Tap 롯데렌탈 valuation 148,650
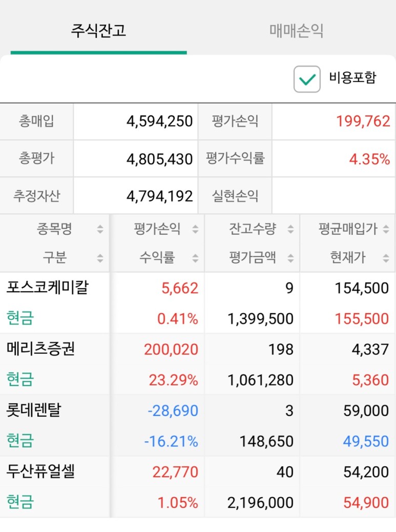The height and width of the screenshot is (532, 396). click(266, 441)
